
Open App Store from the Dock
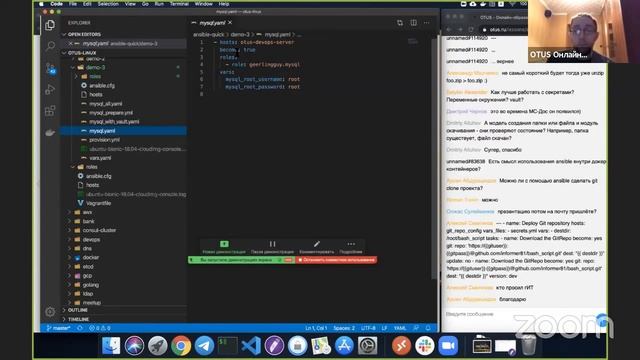344,346
